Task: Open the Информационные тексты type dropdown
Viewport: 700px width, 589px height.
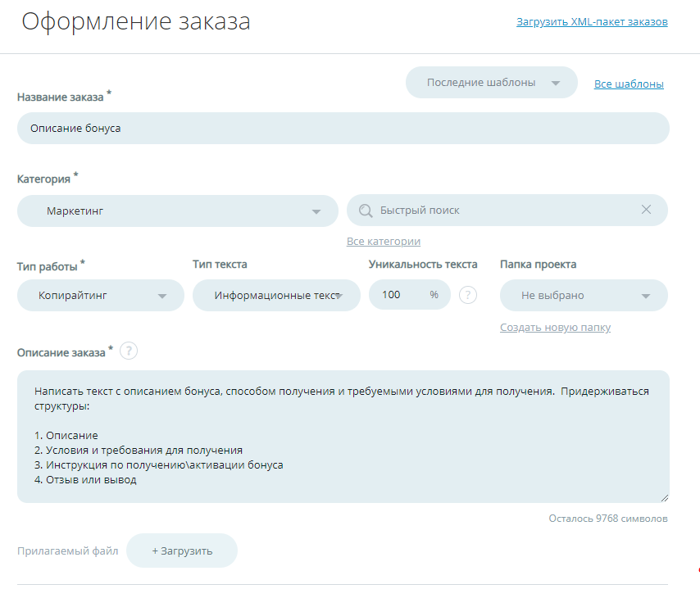Action: point(276,296)
